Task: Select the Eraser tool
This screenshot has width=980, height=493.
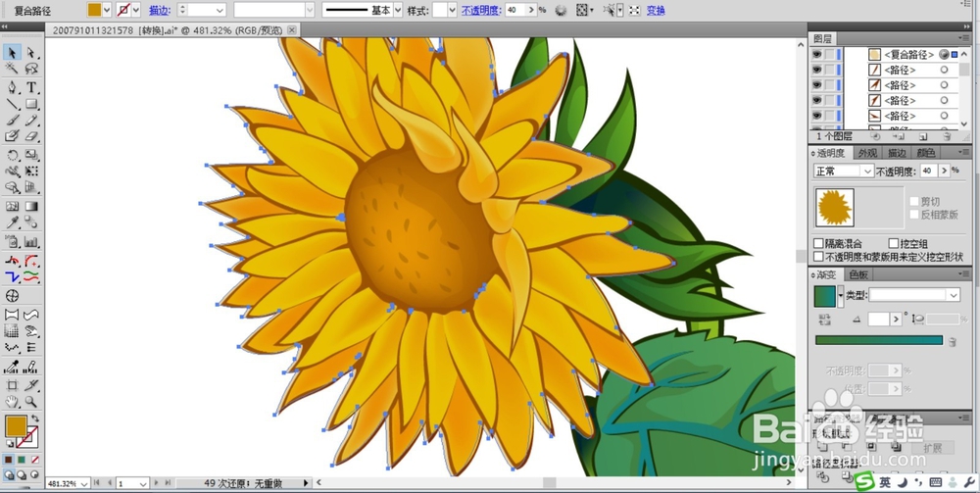Action: coord(31,136)
